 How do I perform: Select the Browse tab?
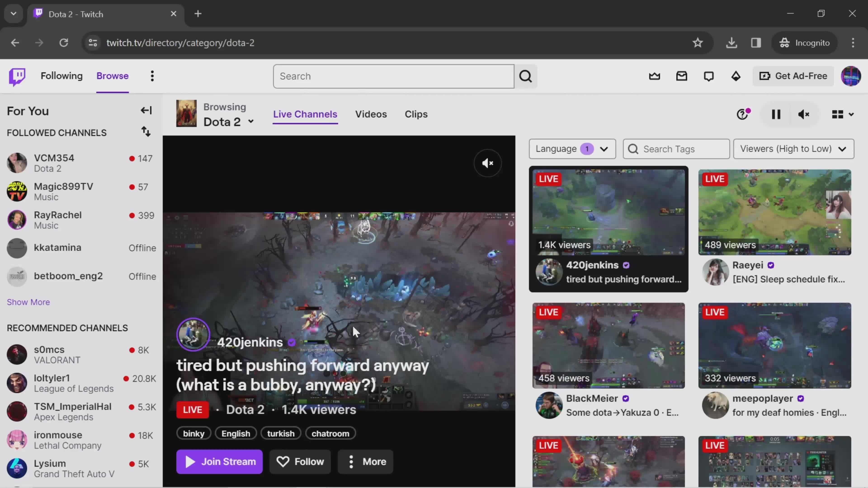tap(113, 76)
